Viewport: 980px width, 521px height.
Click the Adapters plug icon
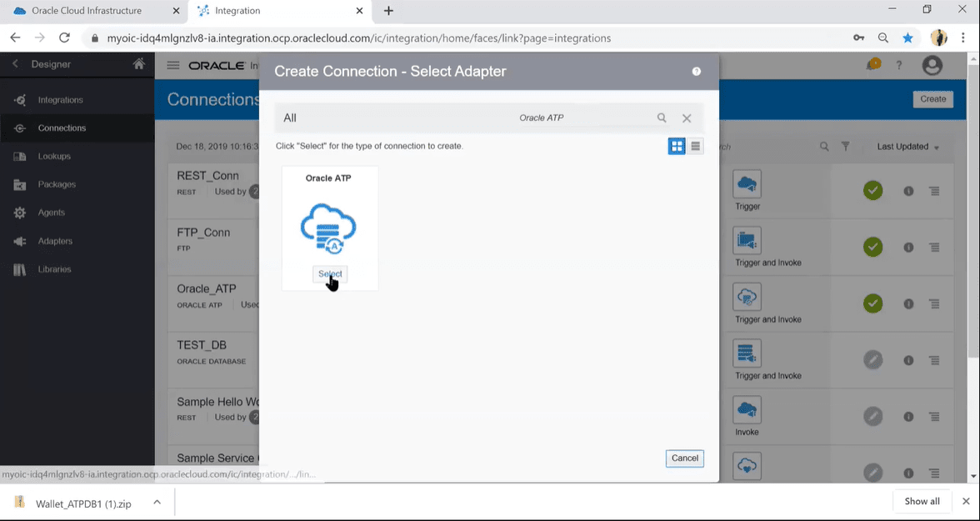(20, 241)
